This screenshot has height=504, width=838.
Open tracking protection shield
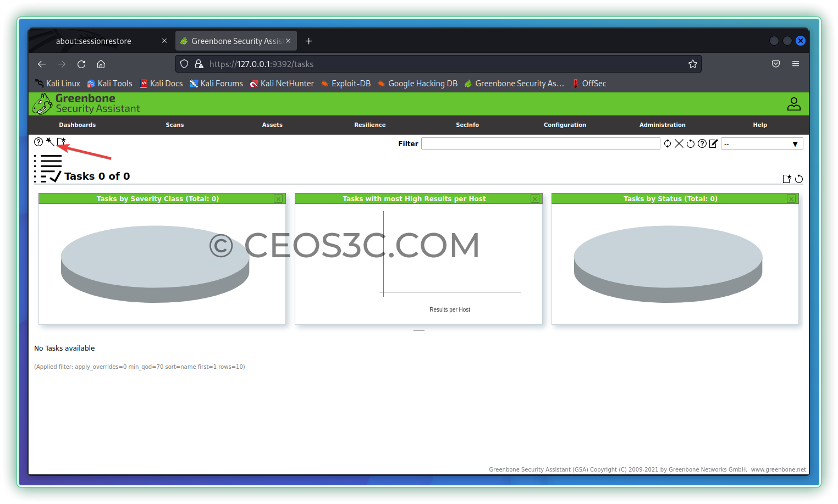tap(184, 64)
